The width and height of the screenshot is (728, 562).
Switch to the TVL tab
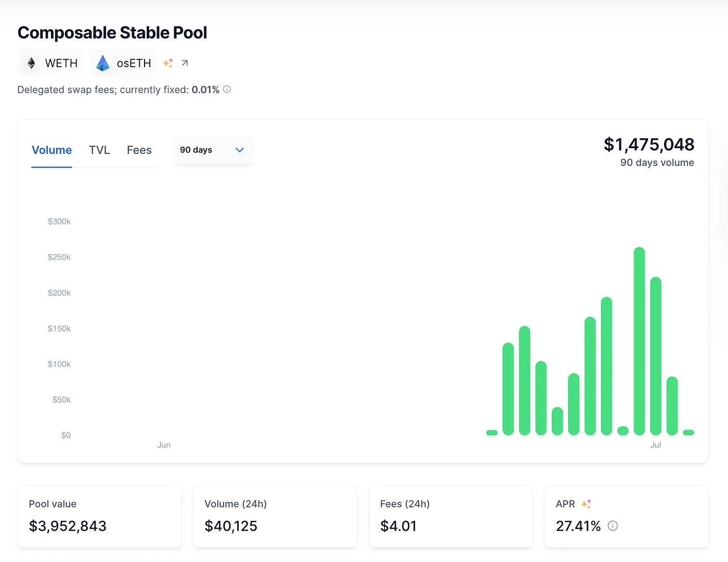pyautogui.click(x=99, y=150)
